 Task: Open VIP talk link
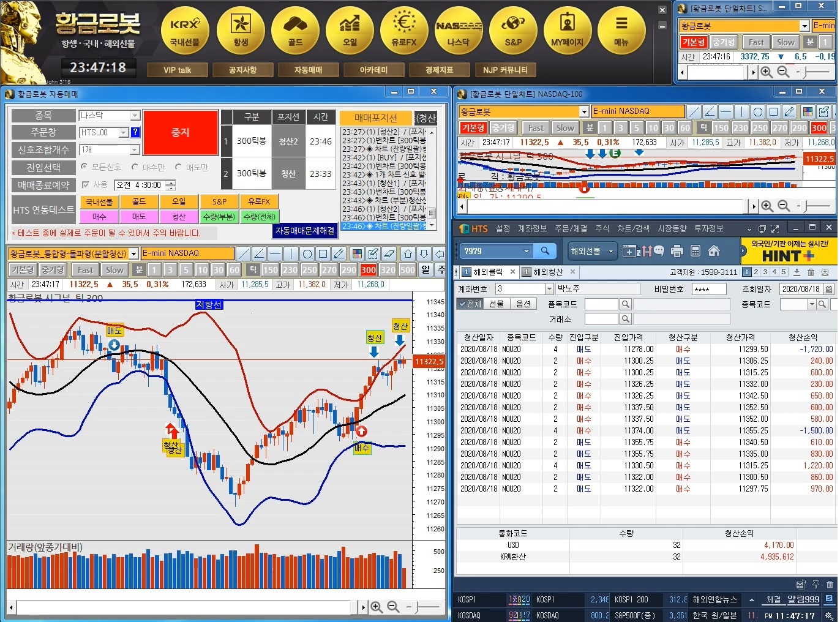177,70
